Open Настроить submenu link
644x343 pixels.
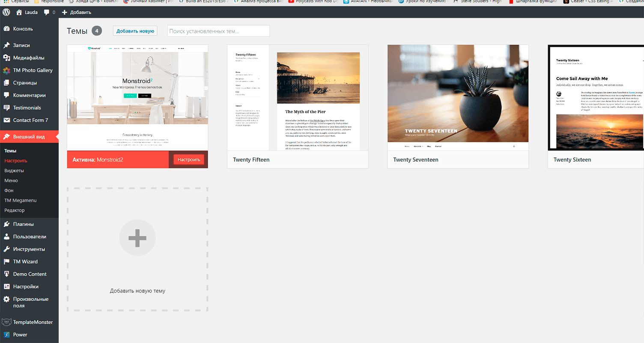16,161
